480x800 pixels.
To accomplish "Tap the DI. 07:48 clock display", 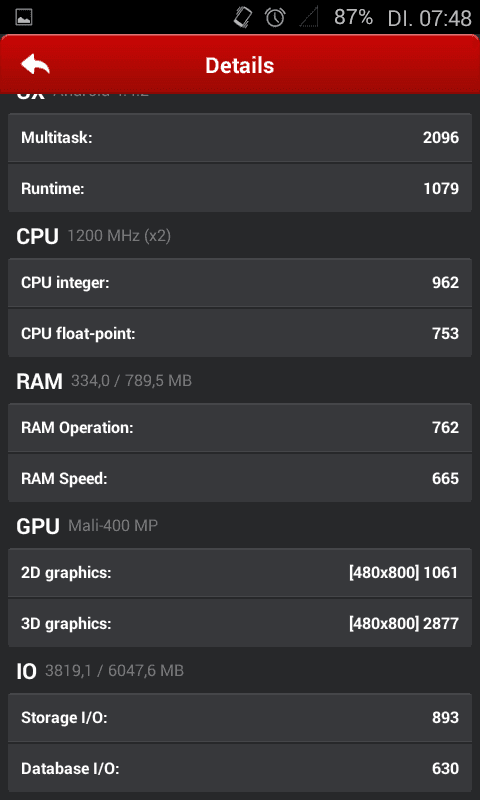I will click(430, 18).
